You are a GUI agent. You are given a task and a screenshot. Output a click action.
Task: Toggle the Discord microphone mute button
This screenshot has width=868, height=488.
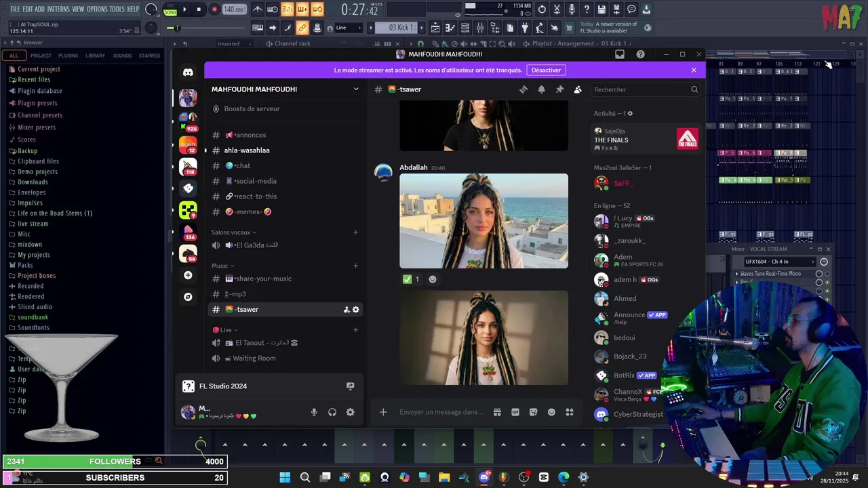[314, 412]
